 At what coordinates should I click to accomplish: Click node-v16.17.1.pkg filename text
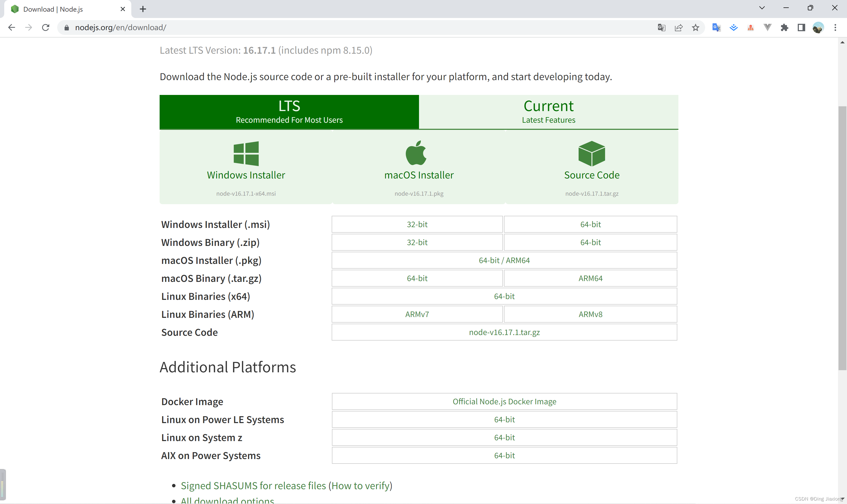tap(419, 194)
